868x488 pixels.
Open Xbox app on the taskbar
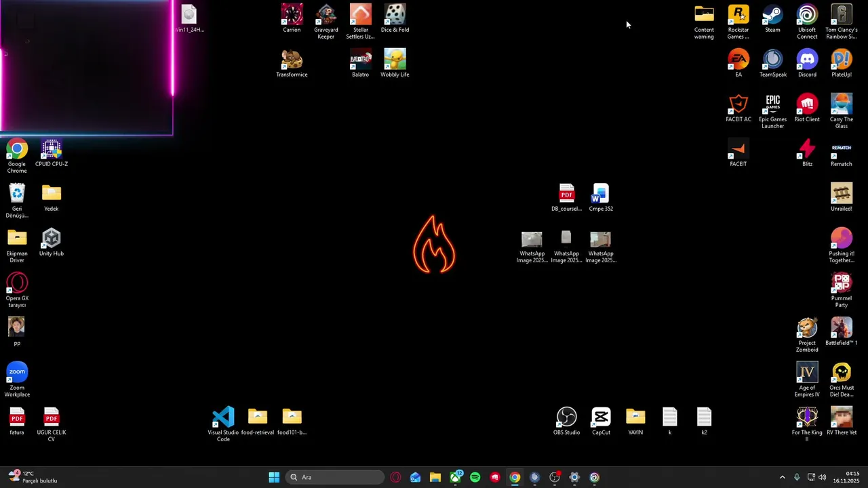[x=455, y=477]
